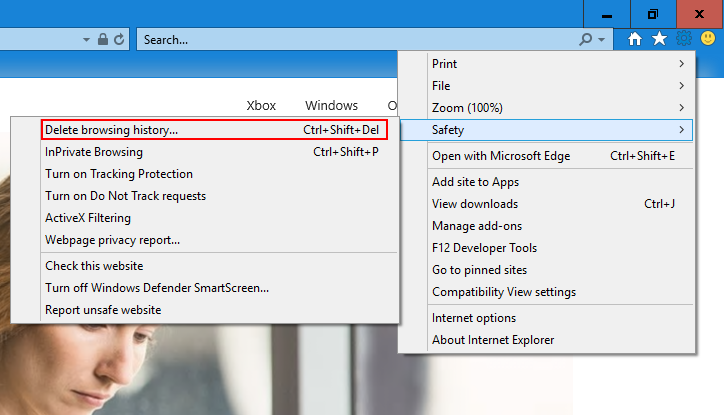Screen dimensions: 724x415
Task: Open the Xbox link on the webpage
Action: (x=261, y=106)
